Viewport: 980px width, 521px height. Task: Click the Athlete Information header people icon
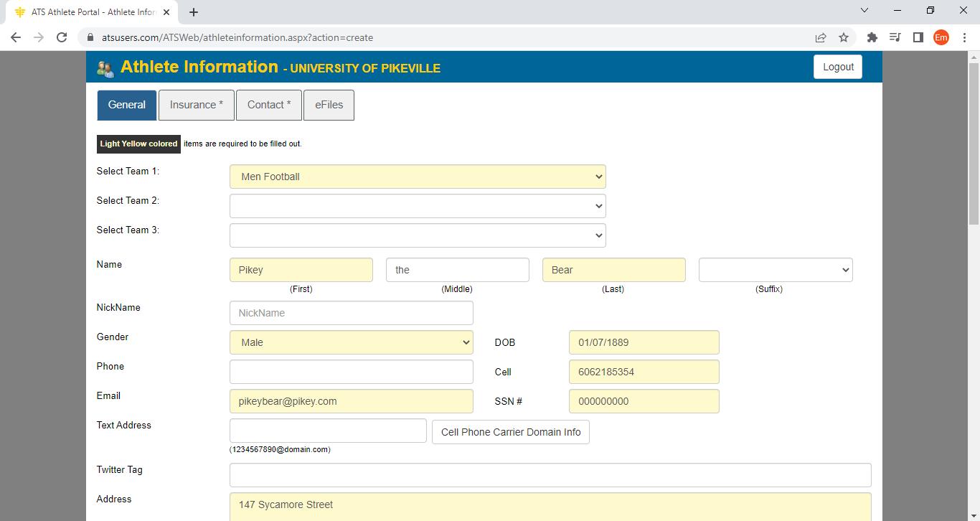[x=105, y=68]
